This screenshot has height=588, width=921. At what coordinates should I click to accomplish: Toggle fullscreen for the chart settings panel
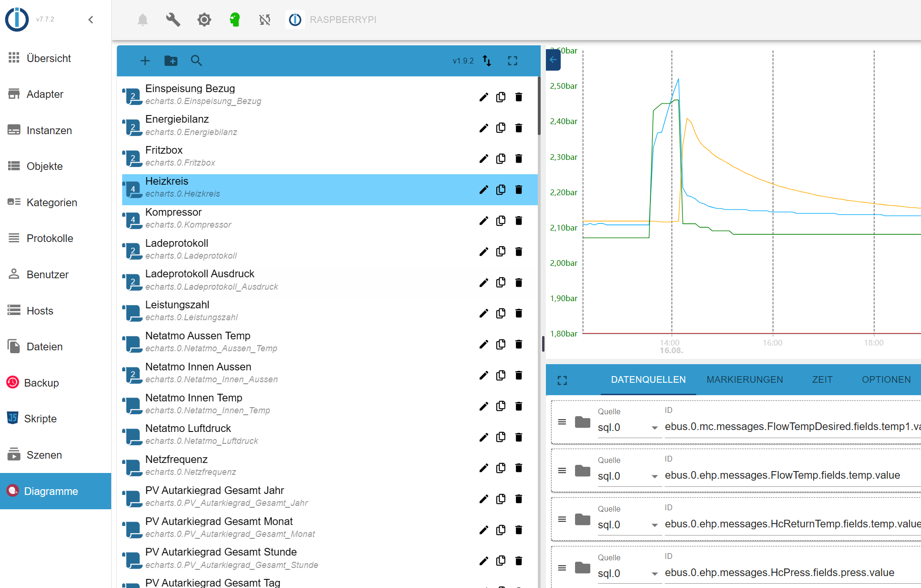[x=562, y=380]
